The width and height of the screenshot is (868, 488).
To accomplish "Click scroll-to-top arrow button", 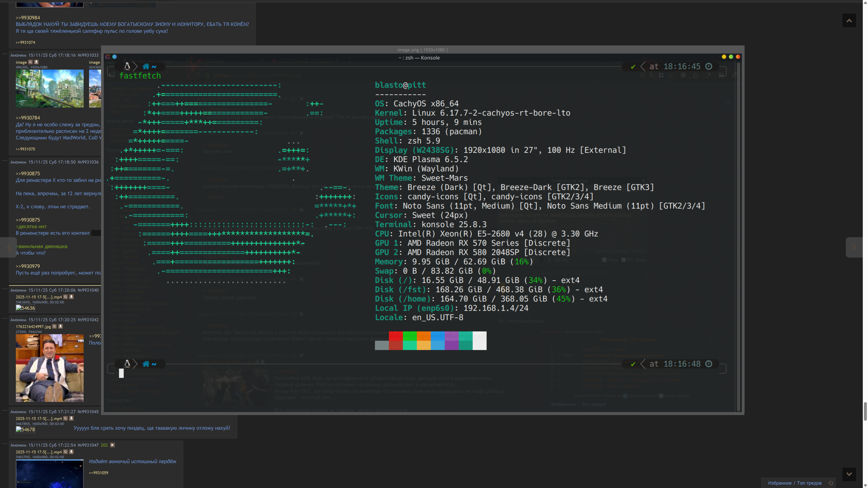I will 849,21.
